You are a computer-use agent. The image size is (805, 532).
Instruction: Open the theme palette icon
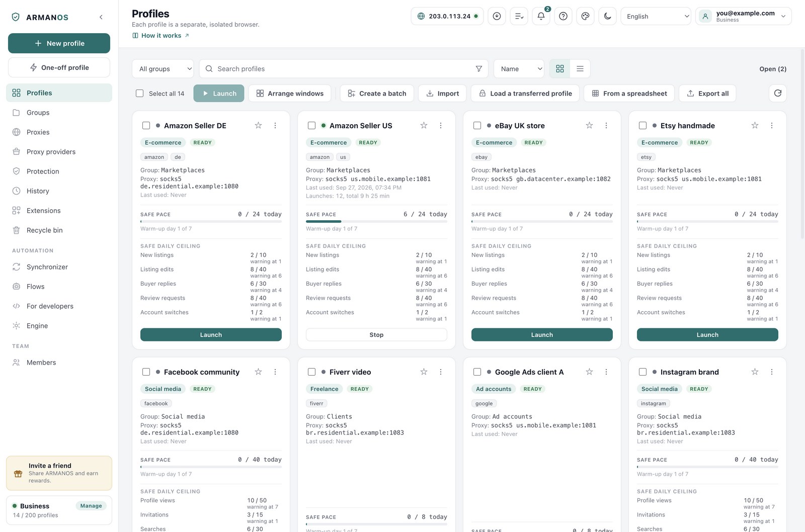pyautogui.click(x=585, y=16)
